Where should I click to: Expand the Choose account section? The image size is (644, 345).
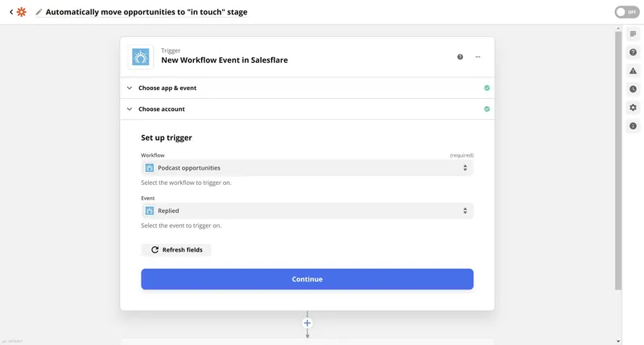point(308,109)
